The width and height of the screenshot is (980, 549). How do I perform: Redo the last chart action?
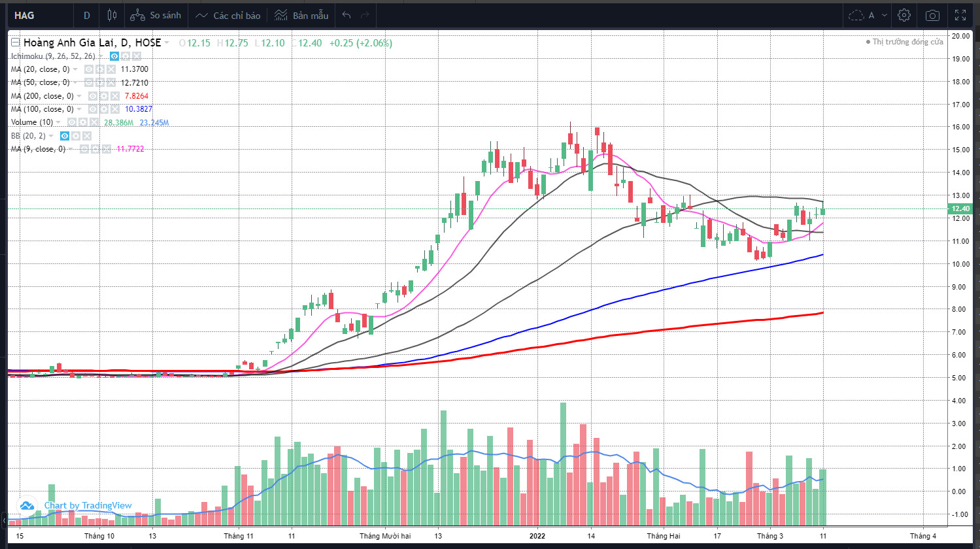click(365, 15)
